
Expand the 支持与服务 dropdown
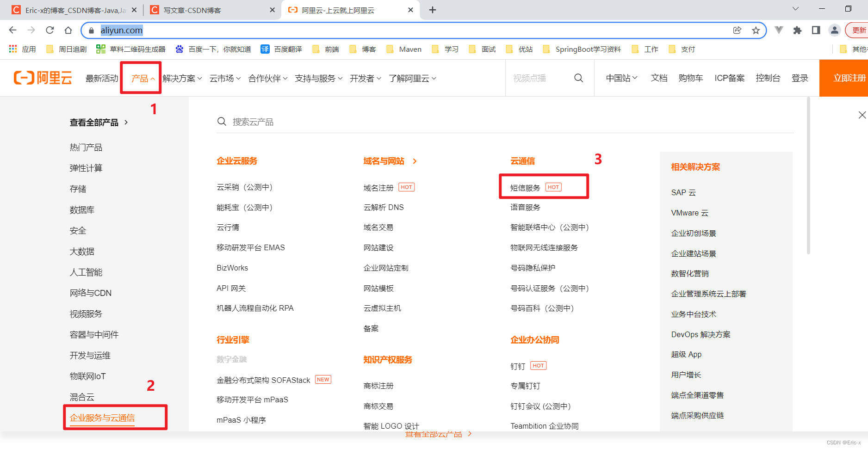319,78
